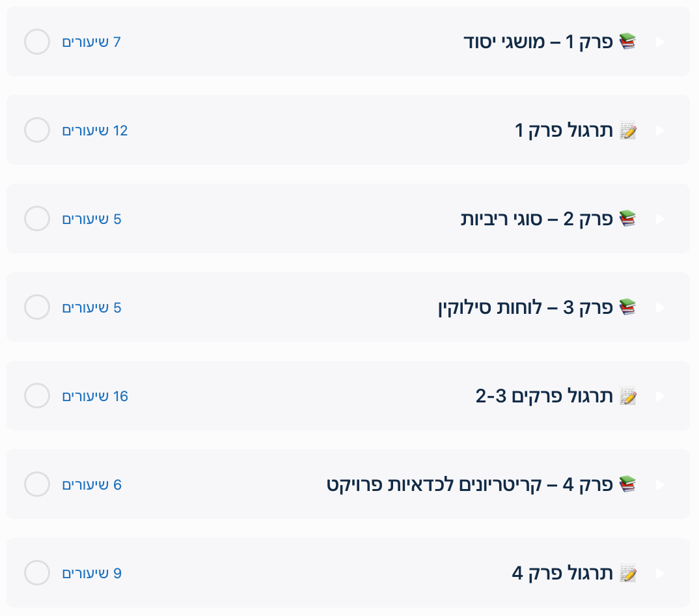The width and height of the screenshot is (699, 616).
Task: Expand the תרגול פרקים 2-3 section arrow
Action: click(x=660, y=396)
